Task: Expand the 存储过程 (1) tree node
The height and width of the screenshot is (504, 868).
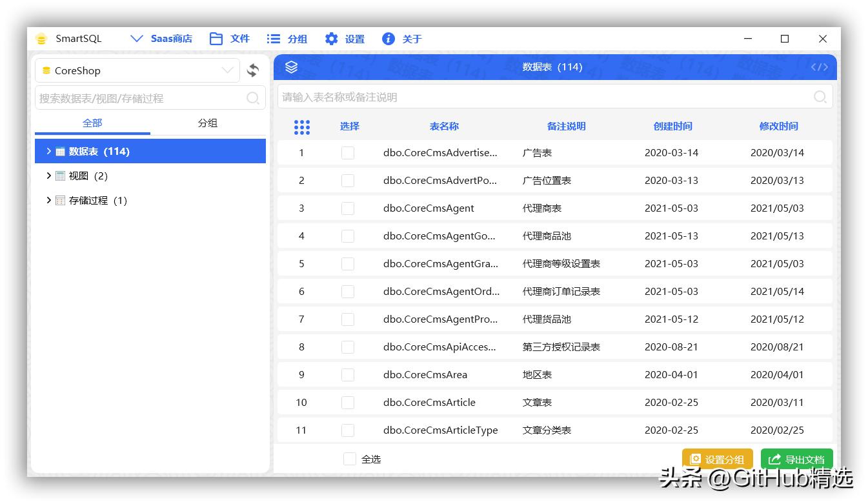Action: [x=48, y=200]
